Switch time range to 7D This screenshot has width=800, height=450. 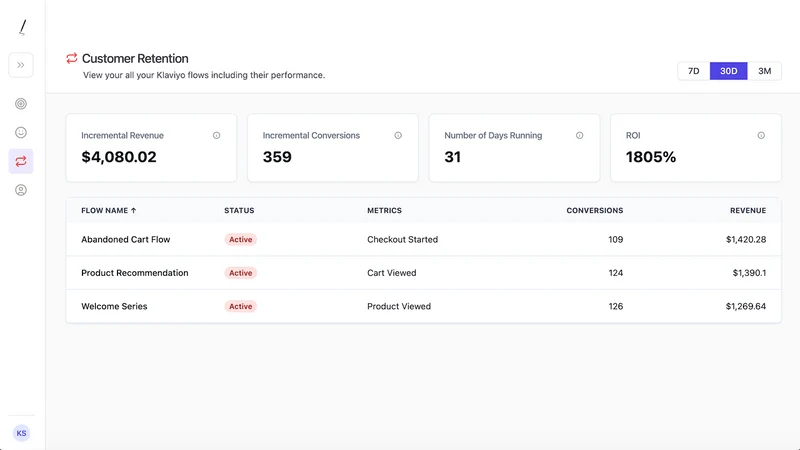[693, 71]
